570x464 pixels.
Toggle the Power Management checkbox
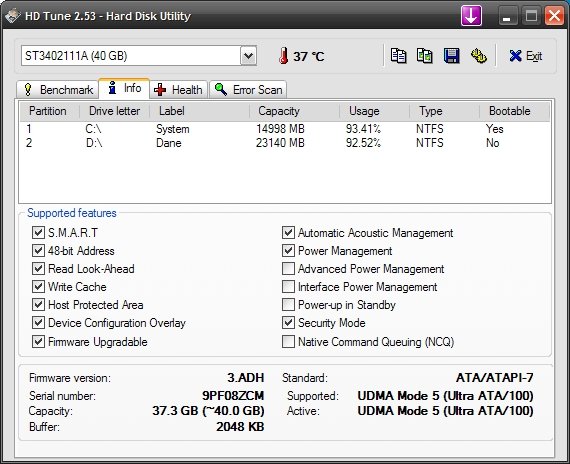(x=288, y=251)
